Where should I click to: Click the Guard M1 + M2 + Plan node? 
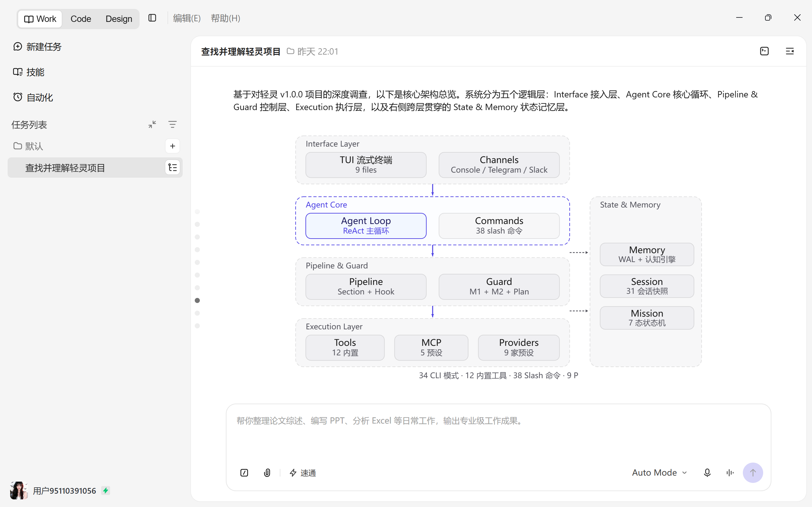[499, 287]
